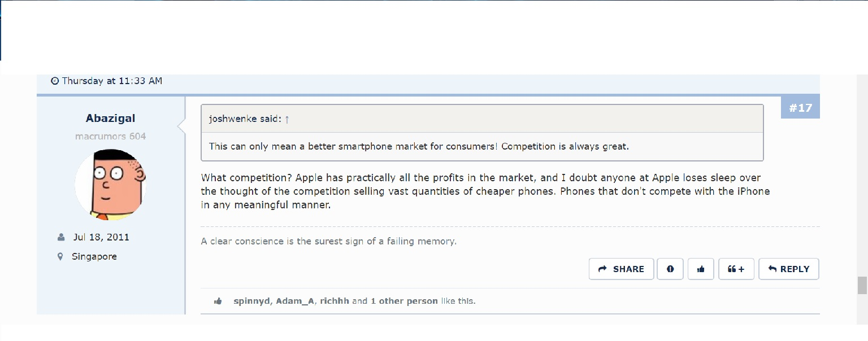Click the location pin icon near Singapore
The width and height of the screenshot is (868, 341).
click(x=60, y=256)
